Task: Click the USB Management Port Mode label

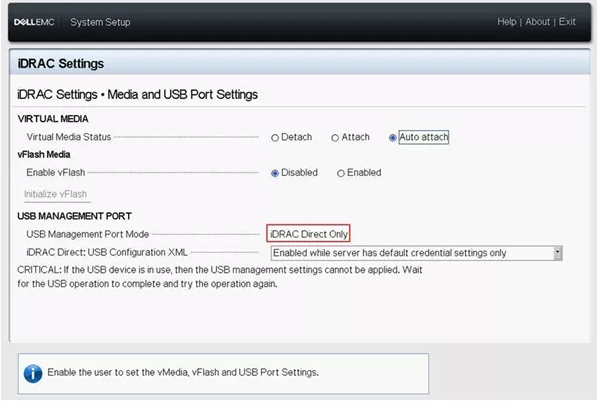Action: coord(88,234)
